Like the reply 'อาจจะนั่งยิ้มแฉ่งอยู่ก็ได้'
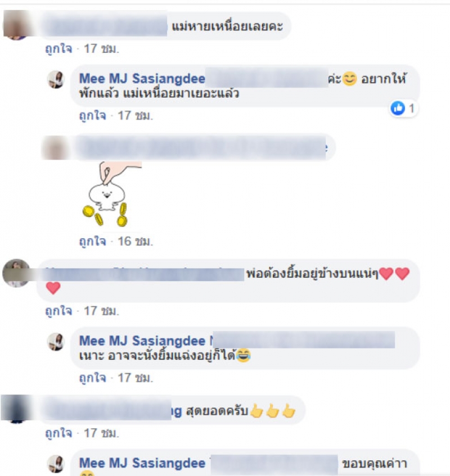Image resolution: width=450 pixels, height=476 pixels. [92, 378]
